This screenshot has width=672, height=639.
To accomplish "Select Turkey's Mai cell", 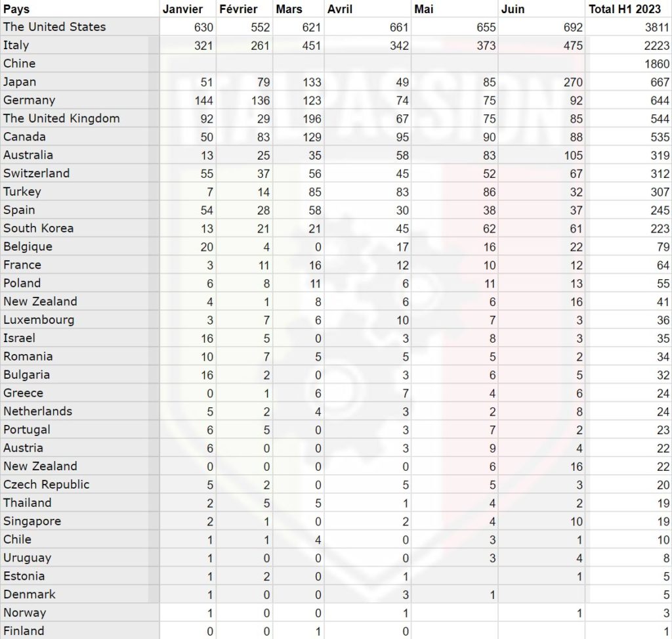I will click(x=485, y=192).
